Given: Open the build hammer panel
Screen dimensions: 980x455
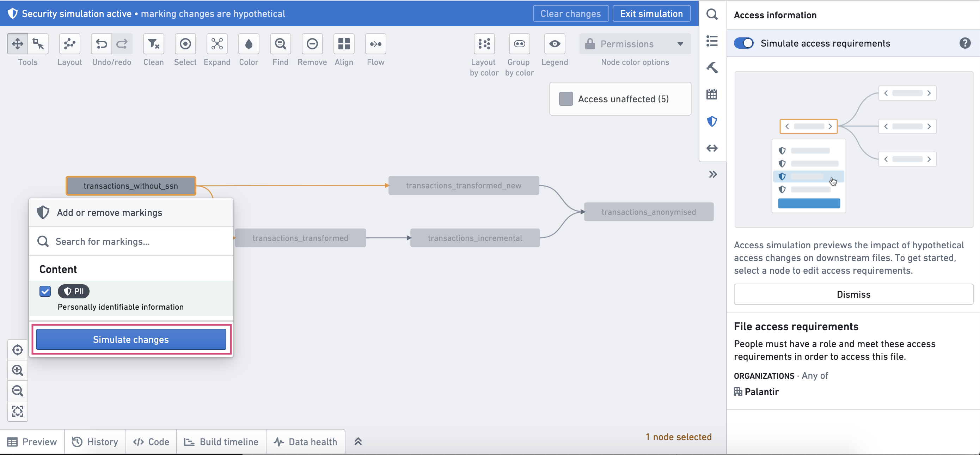Looking at the screenshot, I should click(x=712, y=68).
